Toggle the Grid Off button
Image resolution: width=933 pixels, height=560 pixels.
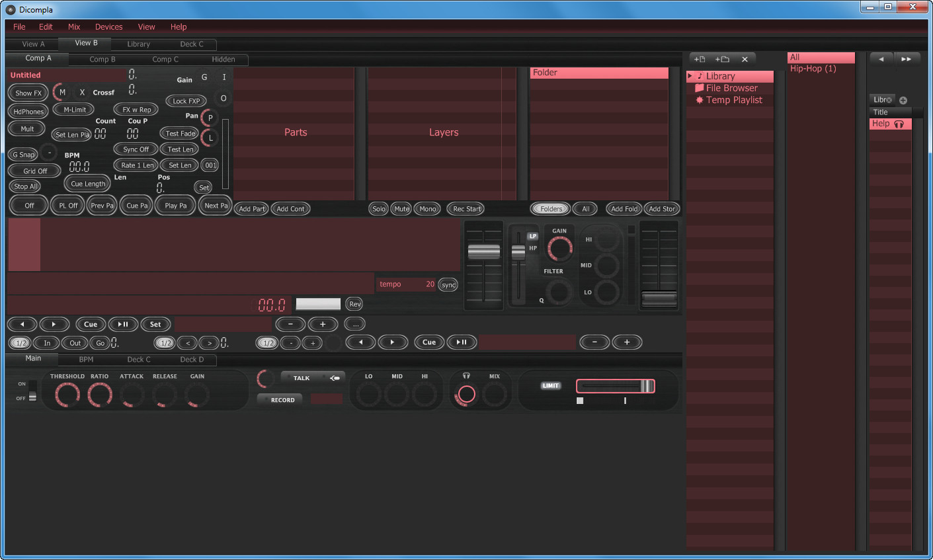35,171
